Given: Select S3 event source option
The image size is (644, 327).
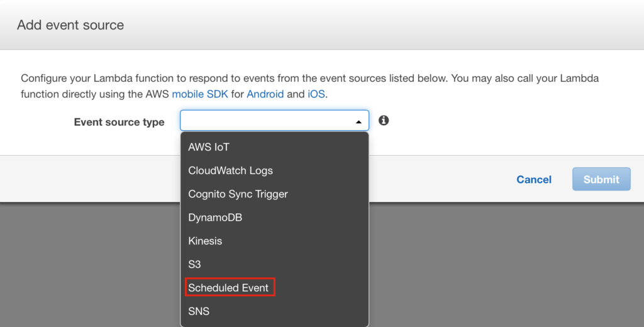Looking at the screenshot, I should [x=274, y=264].
